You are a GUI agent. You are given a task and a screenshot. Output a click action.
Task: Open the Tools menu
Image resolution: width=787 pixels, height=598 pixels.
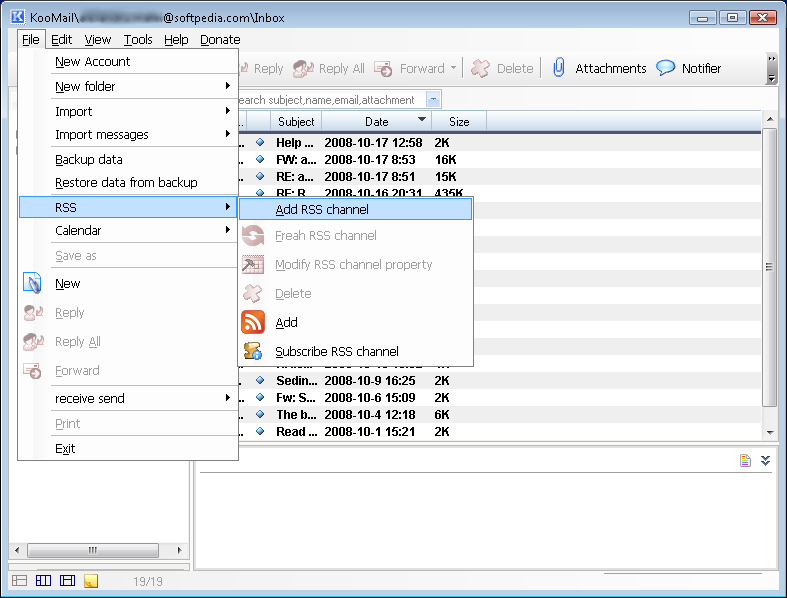click(x=138, y=40)
